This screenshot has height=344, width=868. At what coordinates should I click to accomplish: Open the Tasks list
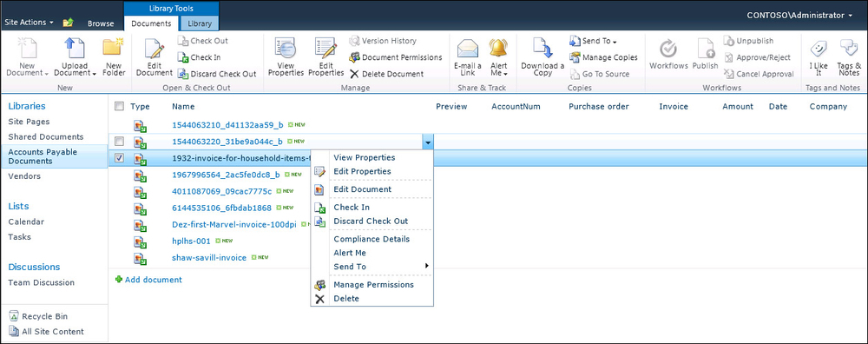click(x=19, y=237)
